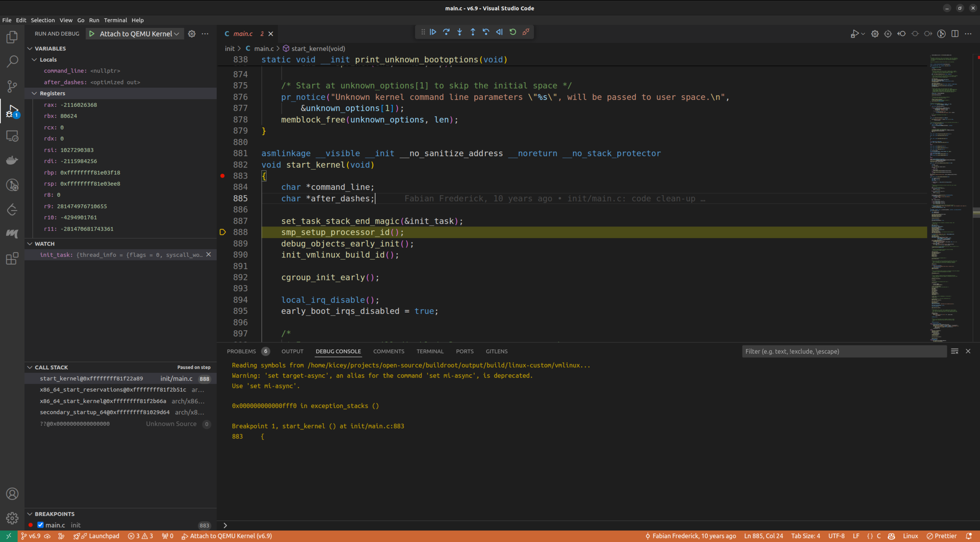Open the run options dropdown arrow in editor title

pos(863,34)
